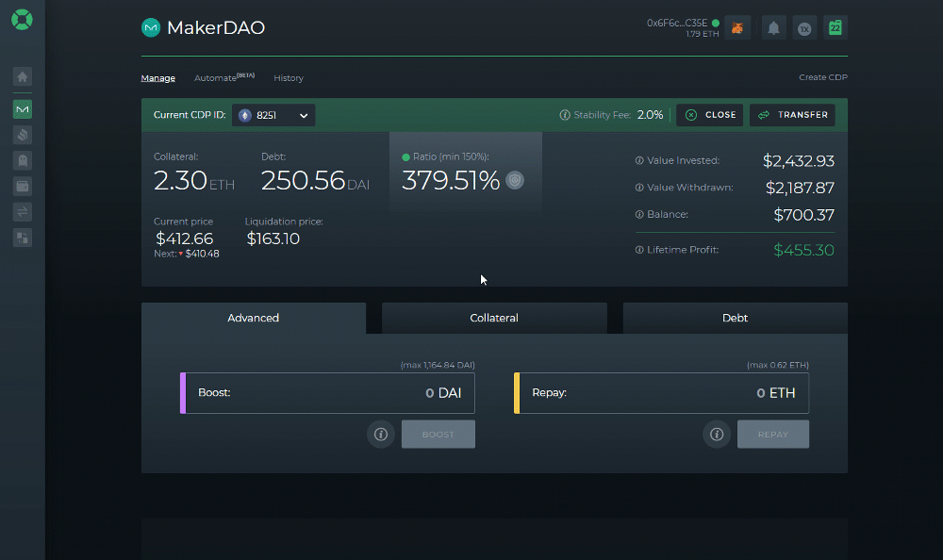The height and width of the screenshot is (560, 943).
Task: Expand the Current CDP ID 8251 dropdown
Action: tap(273, 115)
